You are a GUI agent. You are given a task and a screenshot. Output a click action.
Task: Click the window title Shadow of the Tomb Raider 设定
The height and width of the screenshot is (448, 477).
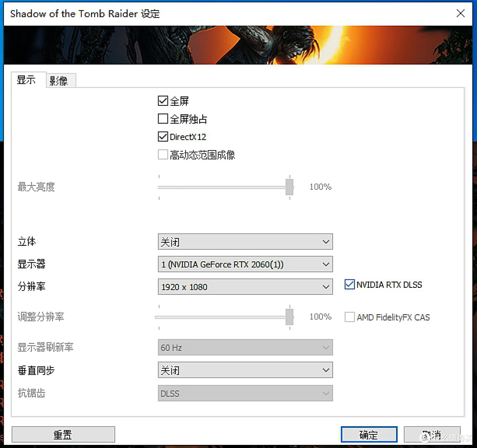(85, 14)
